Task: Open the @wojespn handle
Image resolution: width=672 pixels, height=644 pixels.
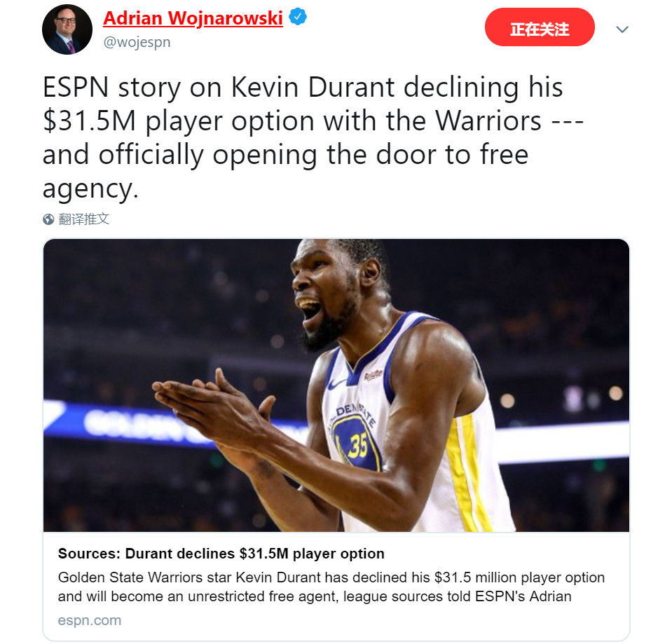Action: (137, 43)
